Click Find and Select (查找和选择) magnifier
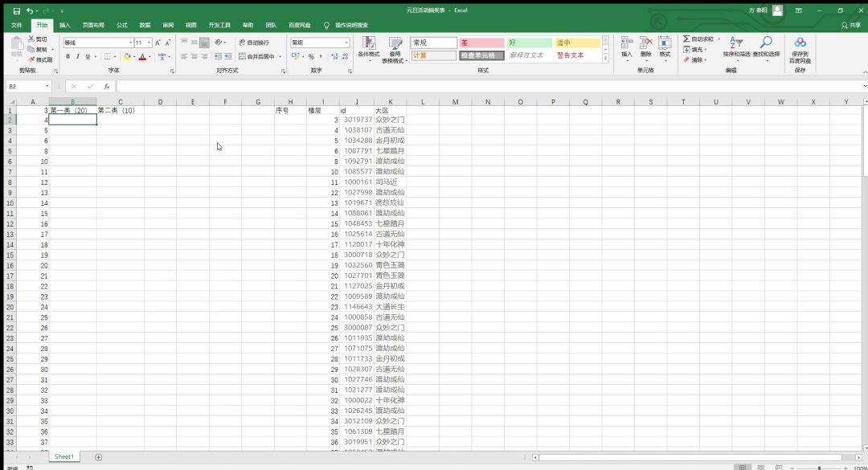Screen dimensions: 868x470 click(x=766, y=47)
